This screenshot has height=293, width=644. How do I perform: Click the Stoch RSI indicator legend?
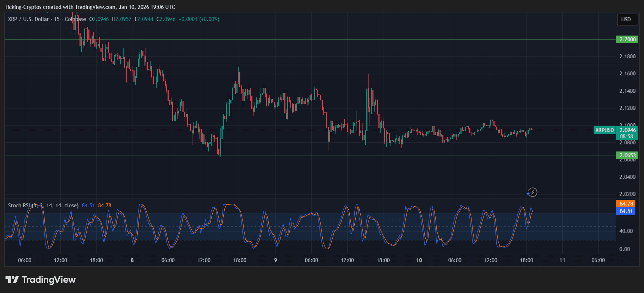click(43, 206)
